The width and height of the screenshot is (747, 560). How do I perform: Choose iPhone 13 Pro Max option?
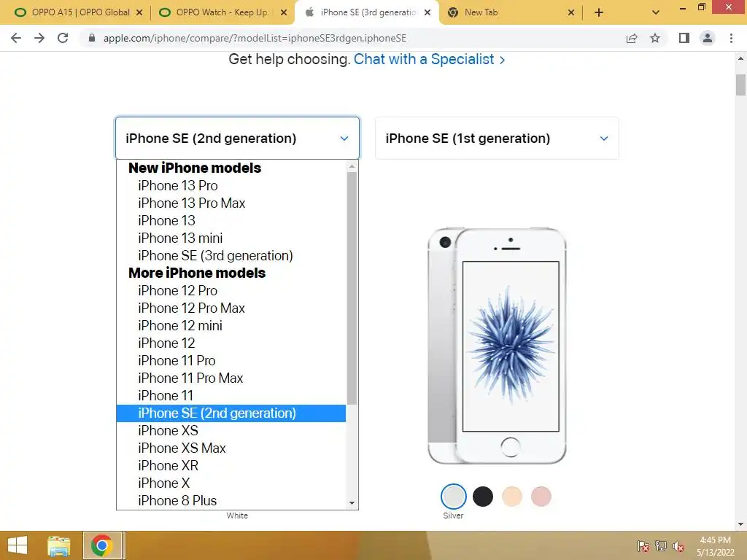tap(231, 203)
